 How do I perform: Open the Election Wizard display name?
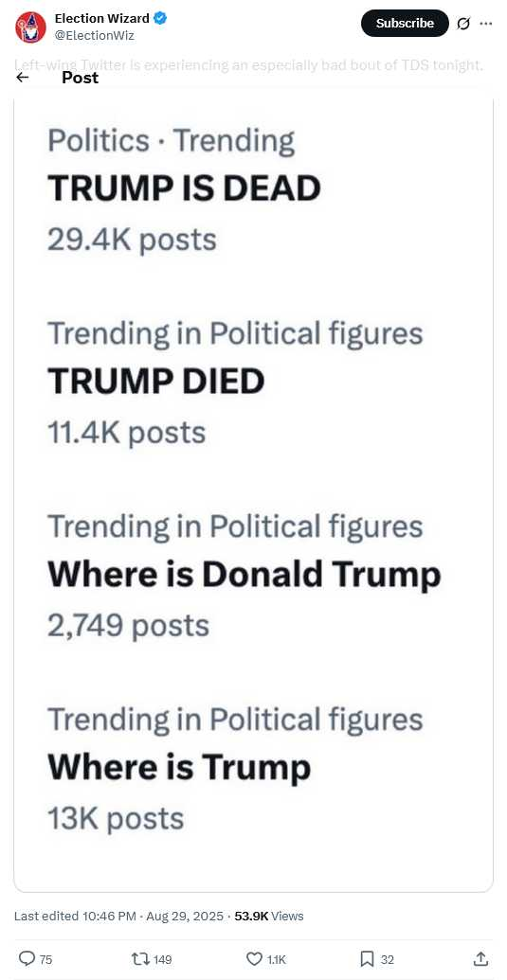tap(102, 19)
